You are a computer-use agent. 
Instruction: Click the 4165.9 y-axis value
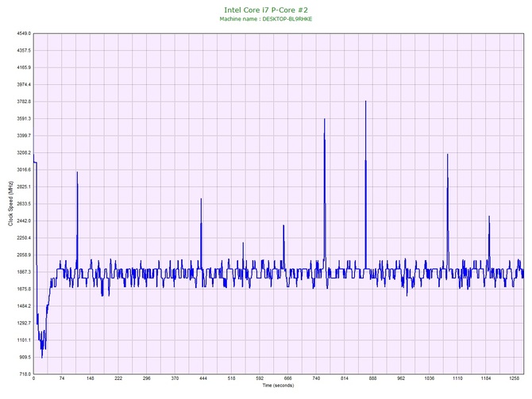click(24, 67)
